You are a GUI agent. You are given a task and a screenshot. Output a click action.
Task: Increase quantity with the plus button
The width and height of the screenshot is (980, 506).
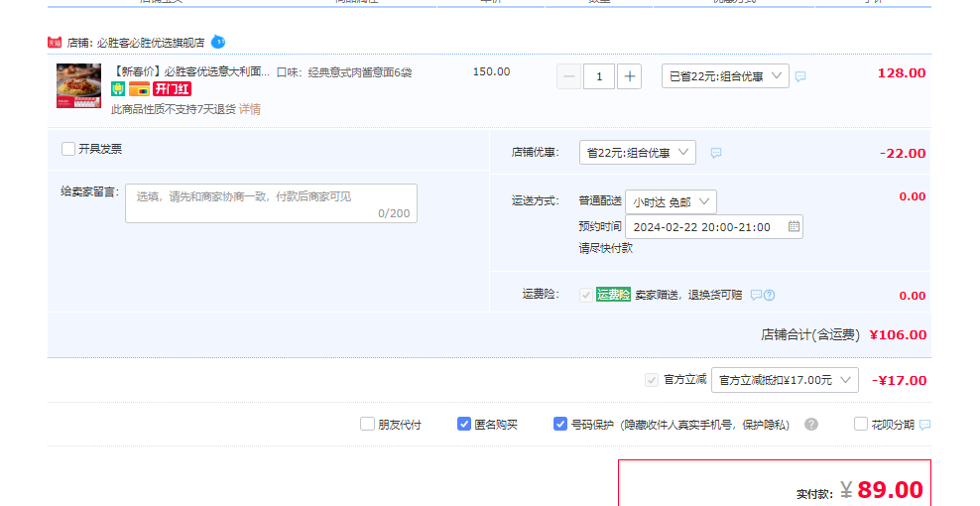pyautogui.click(x=630, y=76)
